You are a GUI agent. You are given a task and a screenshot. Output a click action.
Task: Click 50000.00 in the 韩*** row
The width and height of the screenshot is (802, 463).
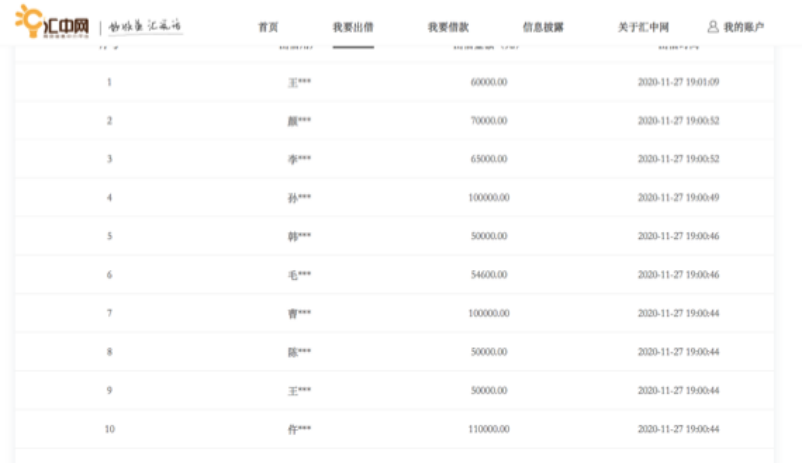point(489,236)
